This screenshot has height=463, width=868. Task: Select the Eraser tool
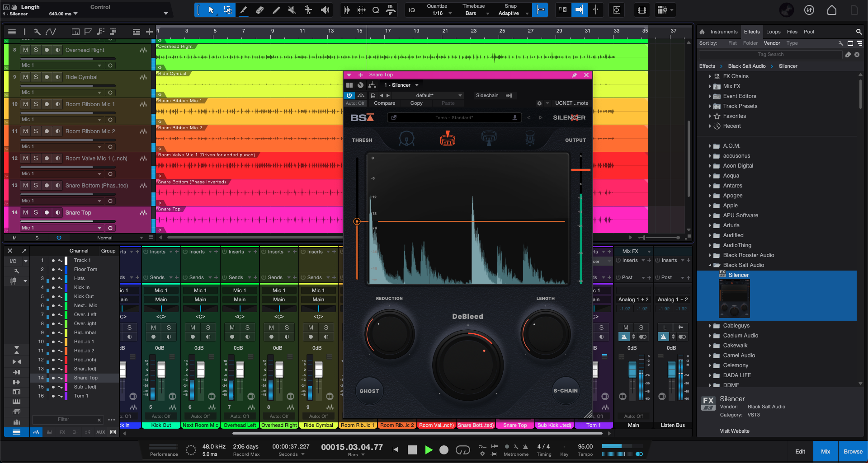tap(260, 10)
